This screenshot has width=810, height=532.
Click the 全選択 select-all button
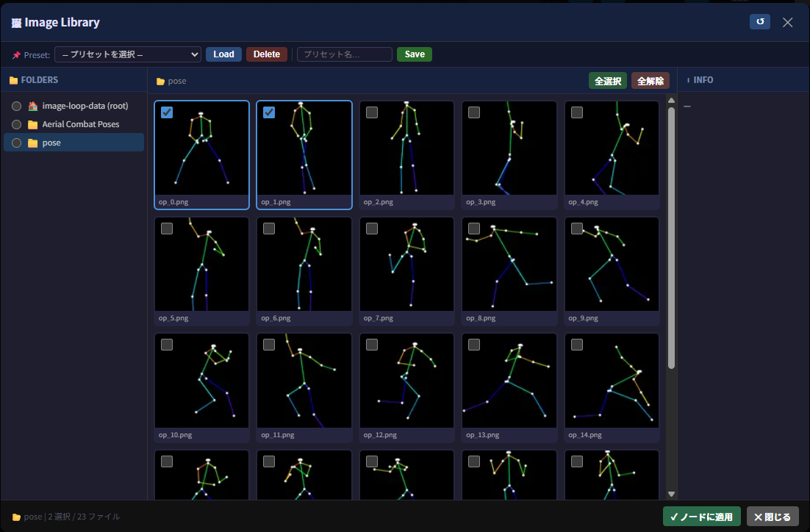[607, 81]
